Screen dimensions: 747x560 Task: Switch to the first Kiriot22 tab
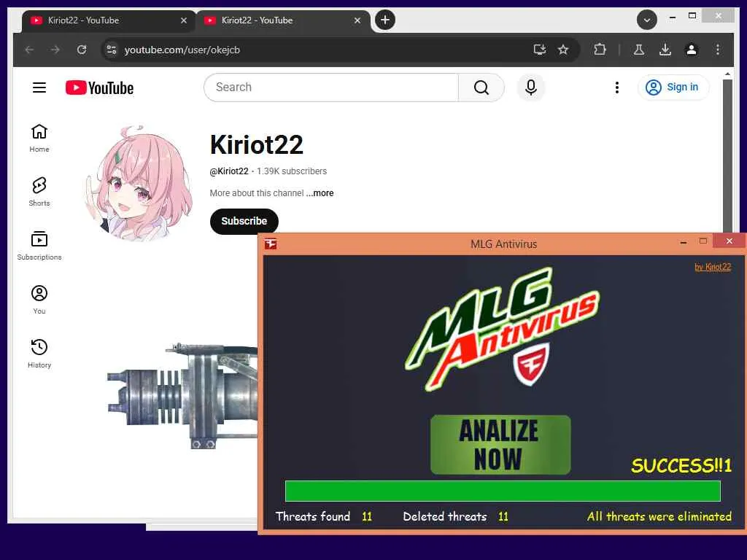(x=105, y=20)
